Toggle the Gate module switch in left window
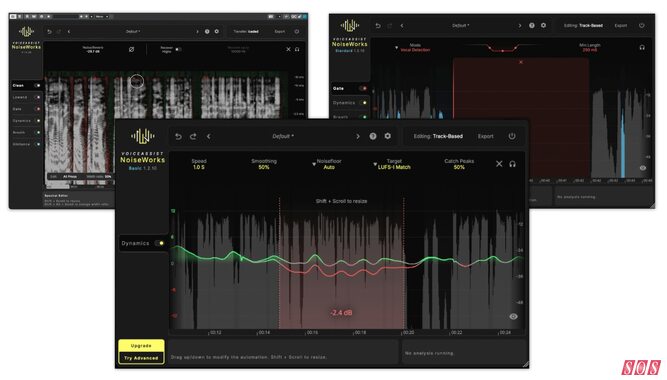Screen dimensions: 667x380 pos(37,109)
